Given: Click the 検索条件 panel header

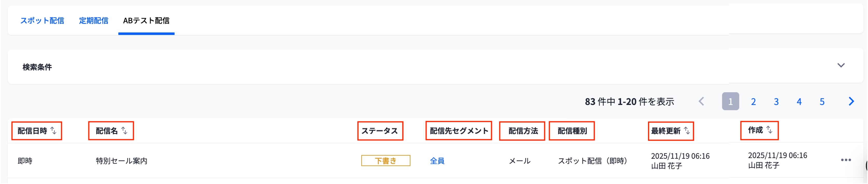Looking at the screenshot, I should pyautogui.click(x=37, y=67).
